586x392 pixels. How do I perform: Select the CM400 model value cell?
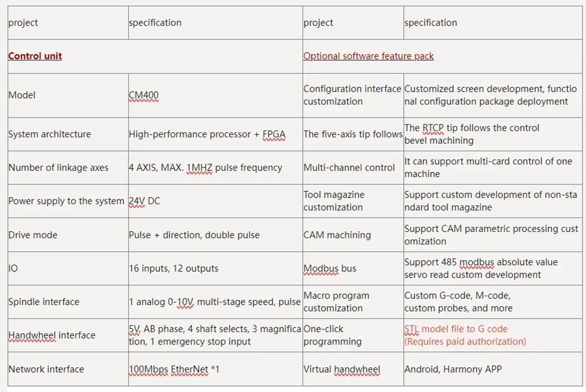[143, 95]
